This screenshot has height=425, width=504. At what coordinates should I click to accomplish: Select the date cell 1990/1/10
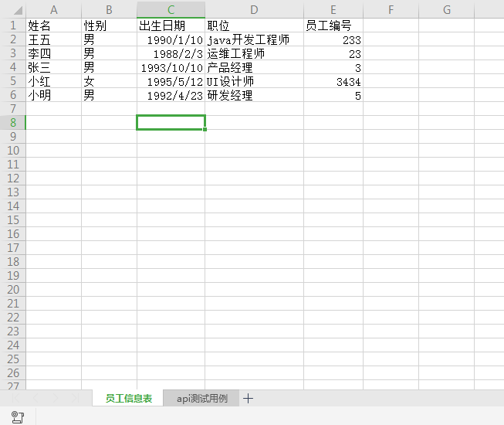171,39
